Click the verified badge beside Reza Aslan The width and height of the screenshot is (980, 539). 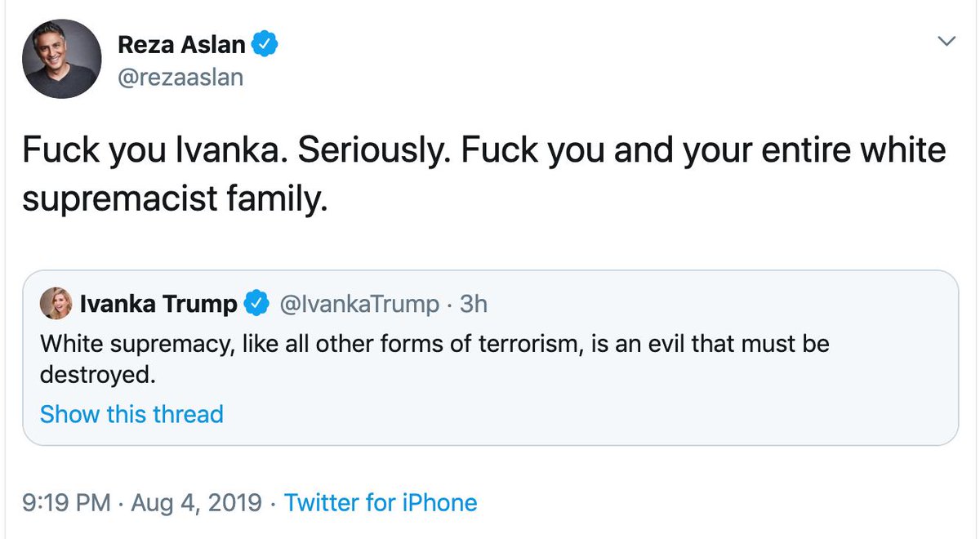(x=265, y=45)
